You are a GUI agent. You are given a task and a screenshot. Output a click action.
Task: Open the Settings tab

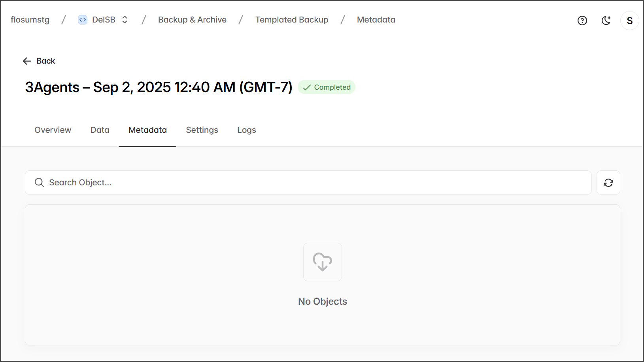coord(202,130)
